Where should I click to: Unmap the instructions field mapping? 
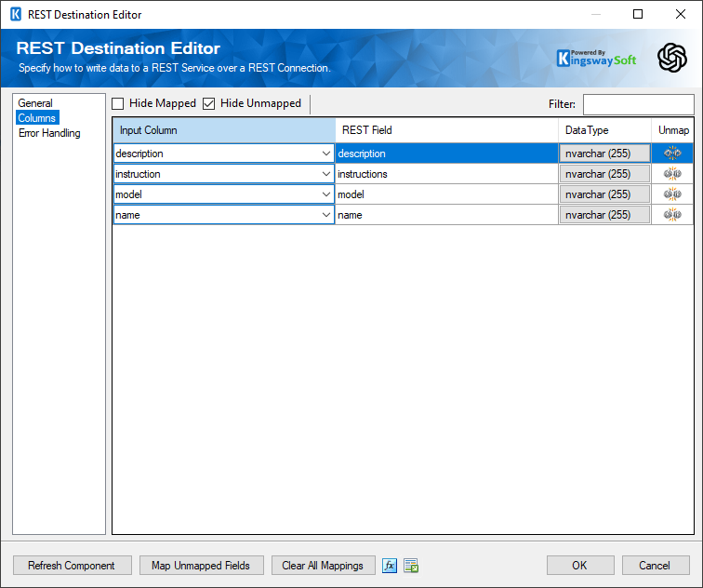click(x=672, y=174)
